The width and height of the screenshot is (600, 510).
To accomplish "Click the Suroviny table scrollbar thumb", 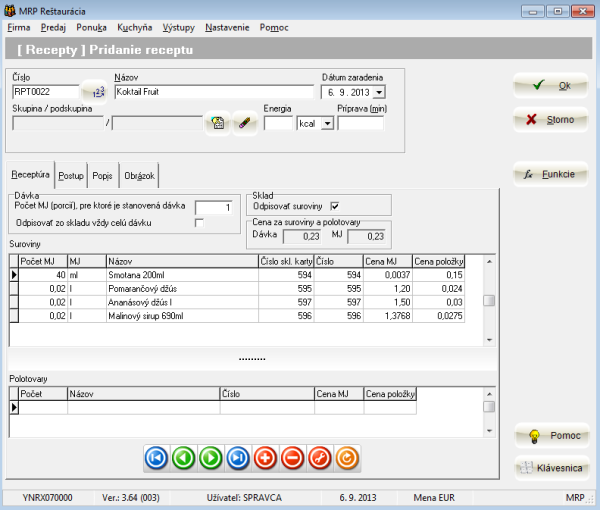I will [489, 301].
